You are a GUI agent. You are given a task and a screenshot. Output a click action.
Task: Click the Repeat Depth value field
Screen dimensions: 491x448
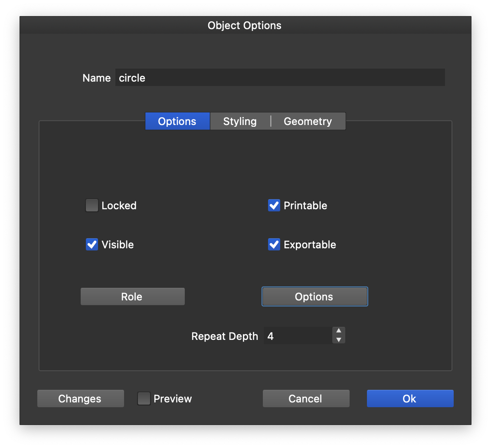[298, 336]
